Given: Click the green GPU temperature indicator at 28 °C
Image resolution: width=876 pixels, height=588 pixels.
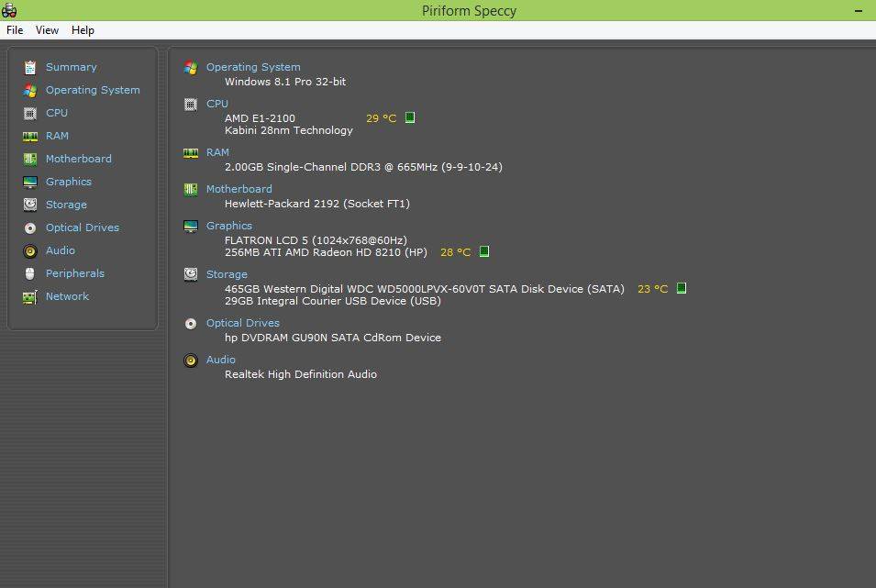Looking at the screenshot, I should pos(484,251).
